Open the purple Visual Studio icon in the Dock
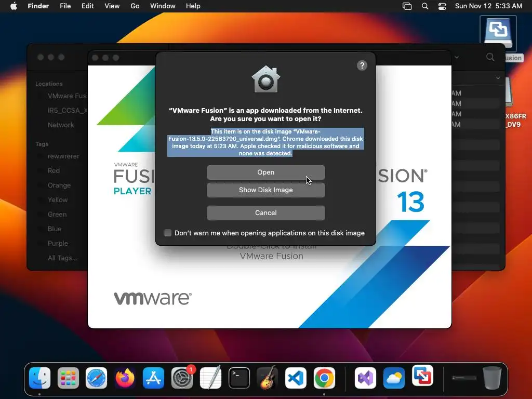 [x=365, y=378]
